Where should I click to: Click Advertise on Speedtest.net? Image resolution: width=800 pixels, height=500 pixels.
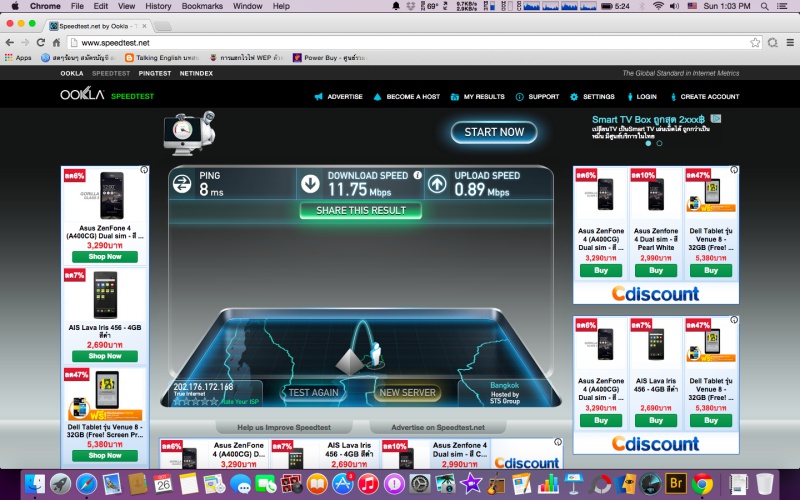click(x=438, y=428)
